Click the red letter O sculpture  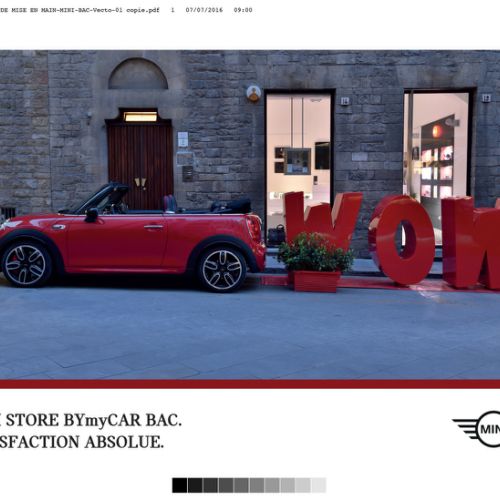pyautogui.click(x=402, y=239)
